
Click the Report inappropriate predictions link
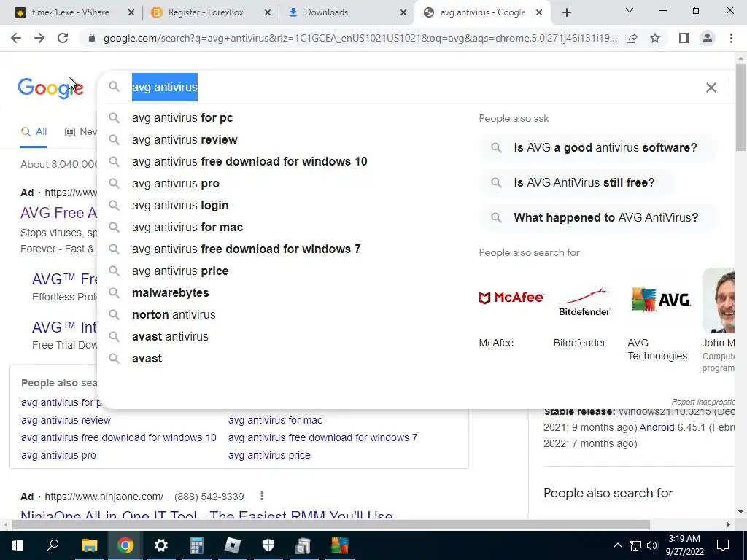coord(703,402)
